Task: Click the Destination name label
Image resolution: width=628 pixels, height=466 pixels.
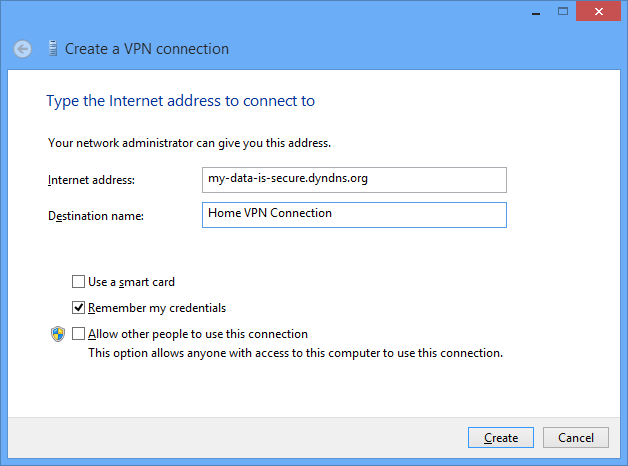Action: click(96, 216)
